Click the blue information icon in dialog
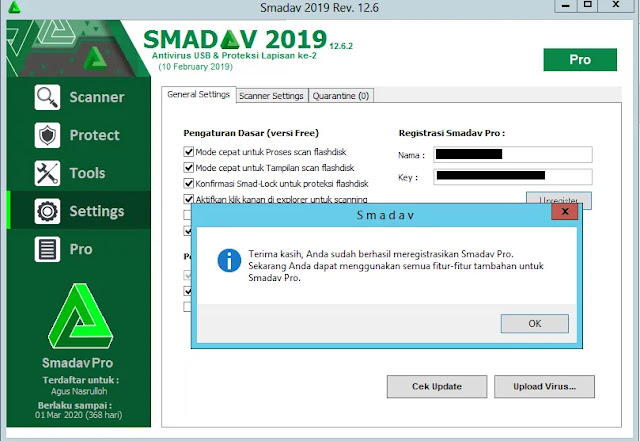Viewport: 640px width, 441px height. click(229, 261)
